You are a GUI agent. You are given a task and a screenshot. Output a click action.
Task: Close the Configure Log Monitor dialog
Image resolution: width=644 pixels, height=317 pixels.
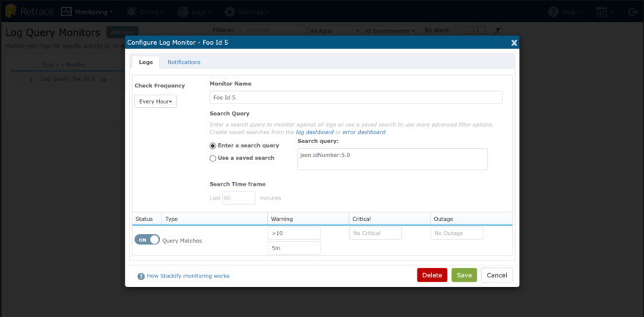click(x=513, y=43)
